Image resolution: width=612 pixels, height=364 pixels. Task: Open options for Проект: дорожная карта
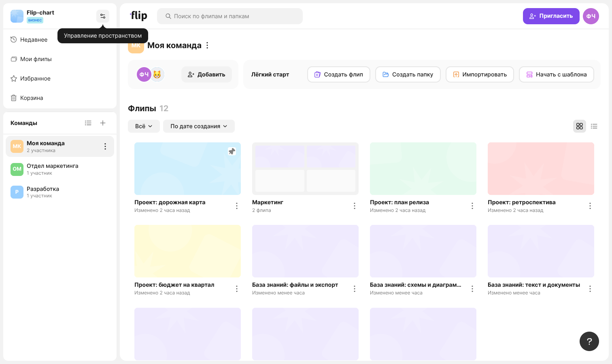click(x=237, y=206)
